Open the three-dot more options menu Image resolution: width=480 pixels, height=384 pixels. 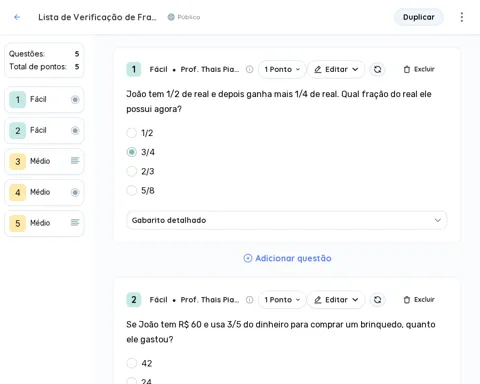[462, 17]
